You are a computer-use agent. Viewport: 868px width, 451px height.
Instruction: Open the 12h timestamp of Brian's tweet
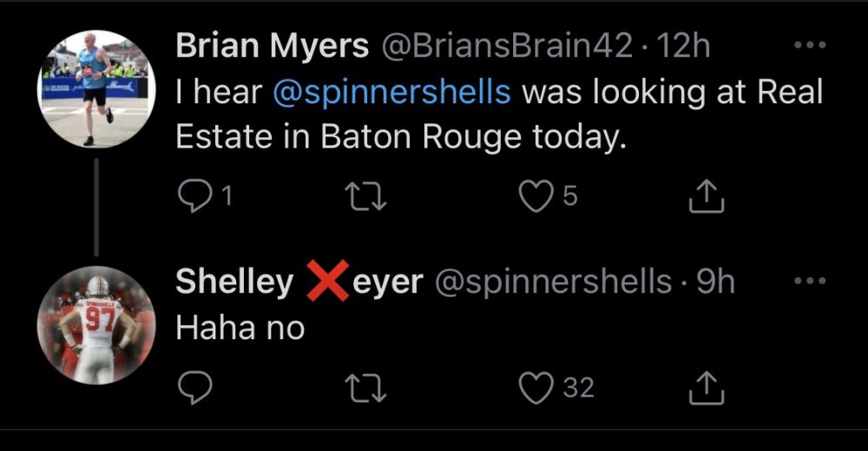pyautogui.click(x=686, y=46)
